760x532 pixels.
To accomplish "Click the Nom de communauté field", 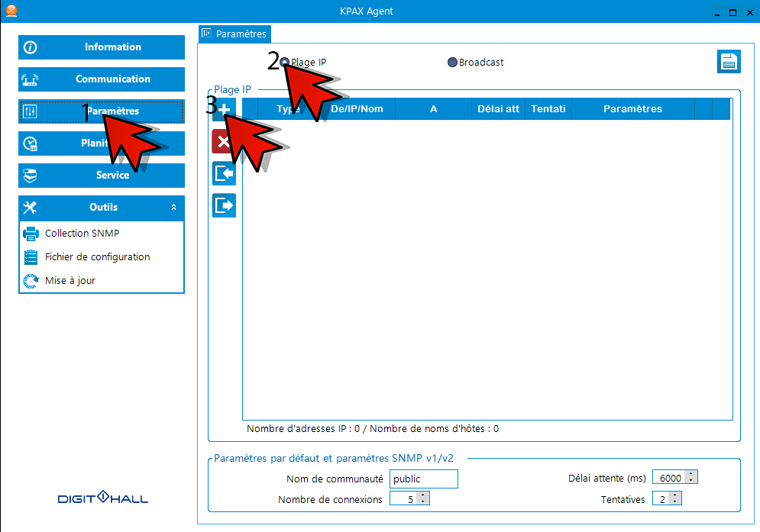I will coord(424,479).
